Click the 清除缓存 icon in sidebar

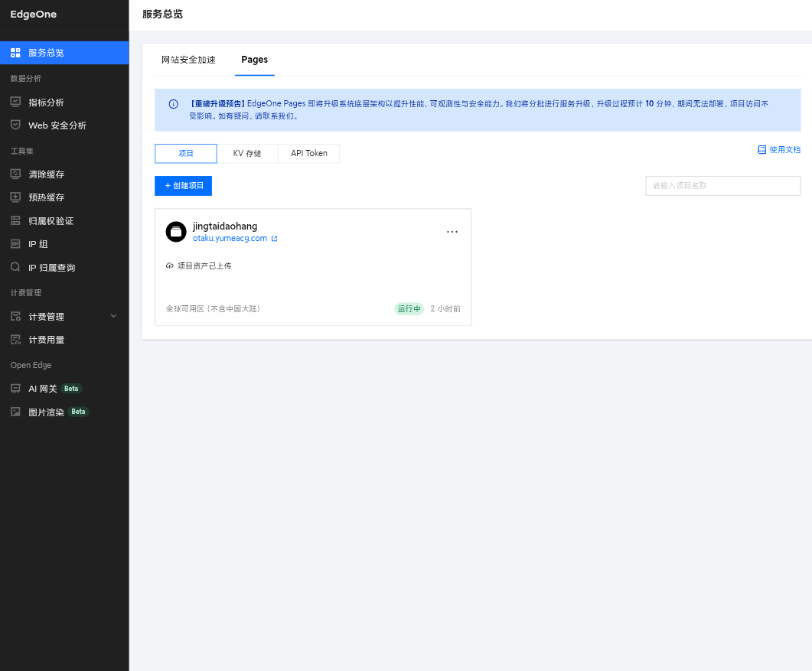point(15,174)
